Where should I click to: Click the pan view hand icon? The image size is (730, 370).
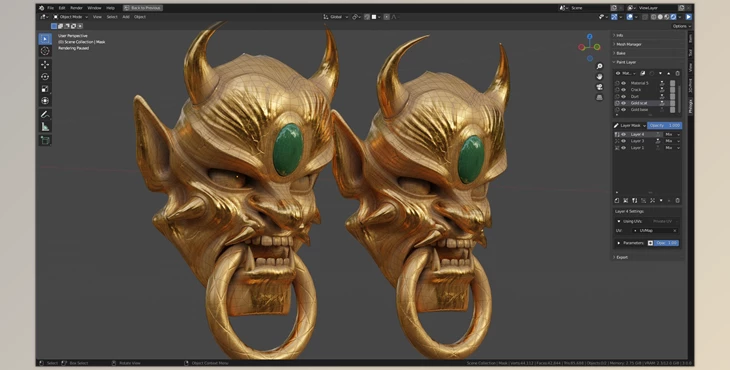point(599,77)
